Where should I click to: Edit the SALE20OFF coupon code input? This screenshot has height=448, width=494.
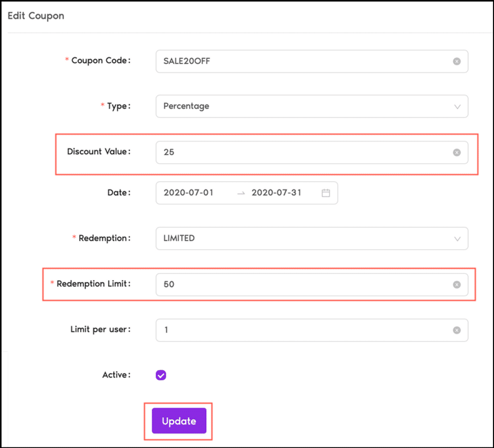312,61
